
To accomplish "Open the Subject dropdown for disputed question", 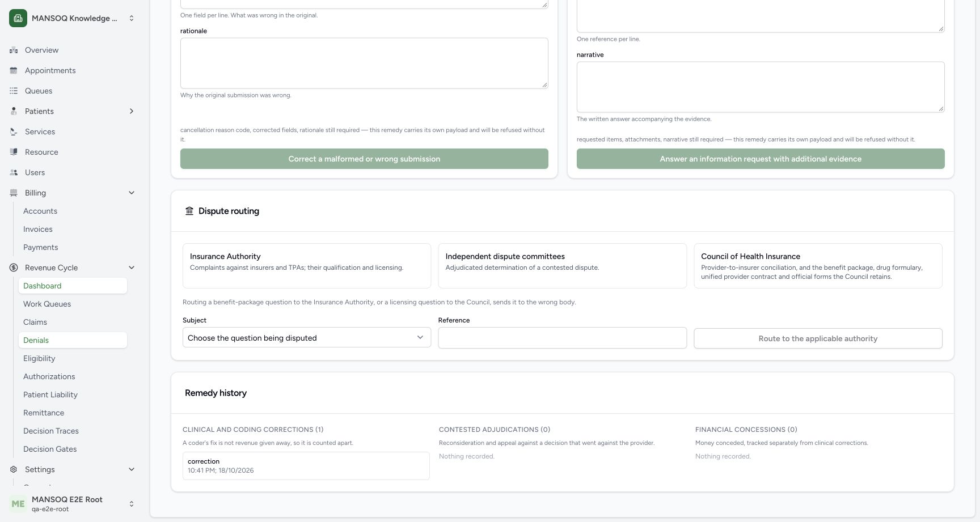I will 307,338.
